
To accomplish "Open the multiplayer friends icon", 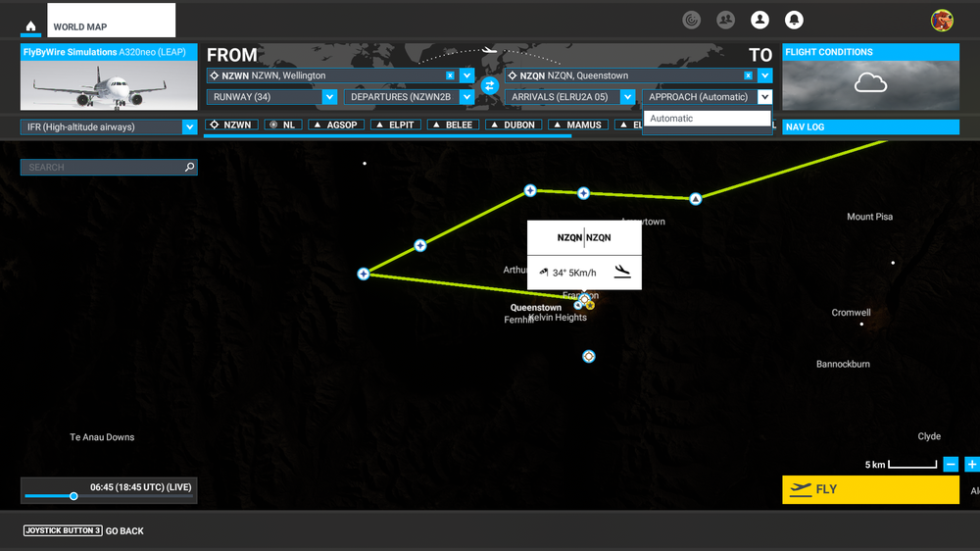I will tap(725, 20).
